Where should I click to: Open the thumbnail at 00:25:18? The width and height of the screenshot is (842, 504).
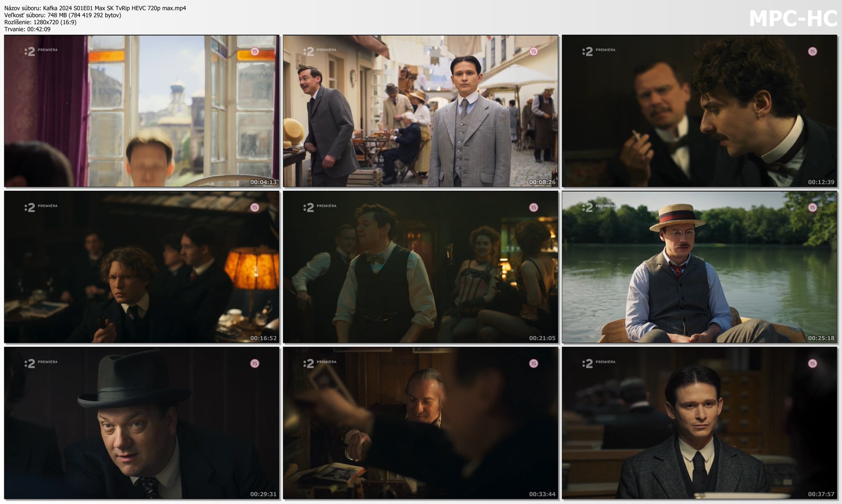(x=699, y=267)
